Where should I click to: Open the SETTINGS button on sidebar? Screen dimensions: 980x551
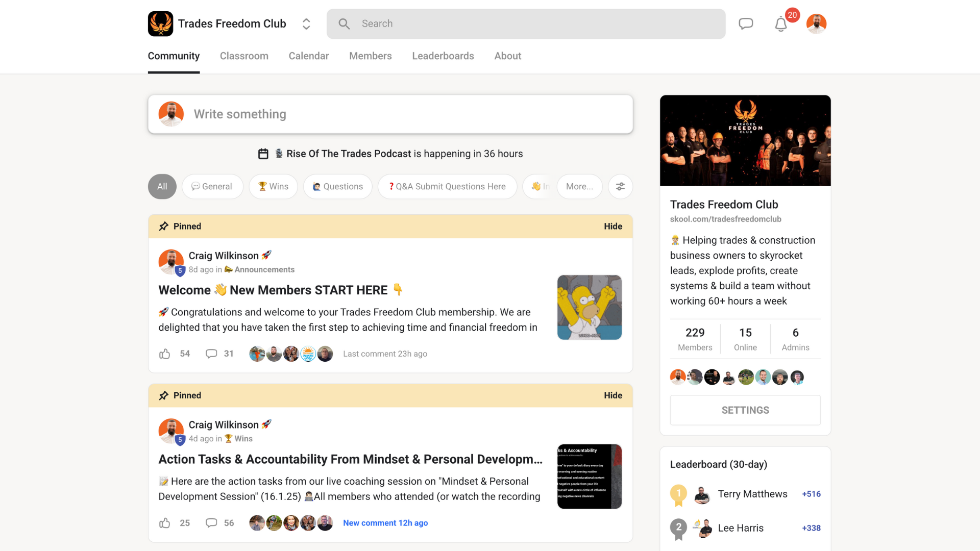[x=745, y=410]
